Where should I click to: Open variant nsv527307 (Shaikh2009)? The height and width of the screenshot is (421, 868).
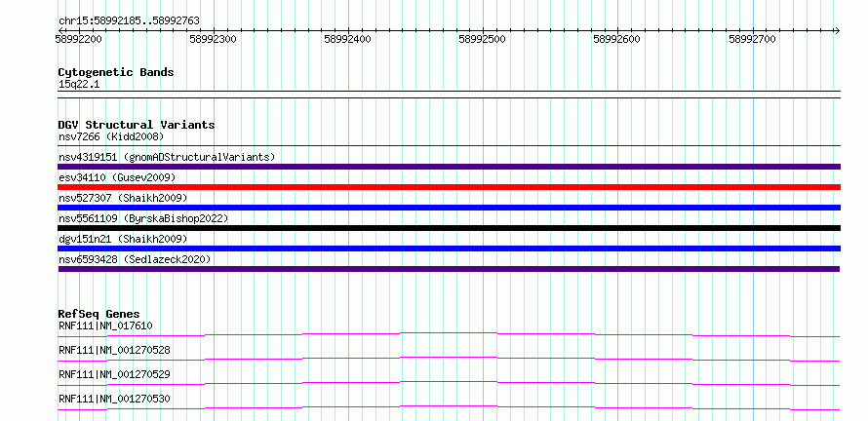123,198
